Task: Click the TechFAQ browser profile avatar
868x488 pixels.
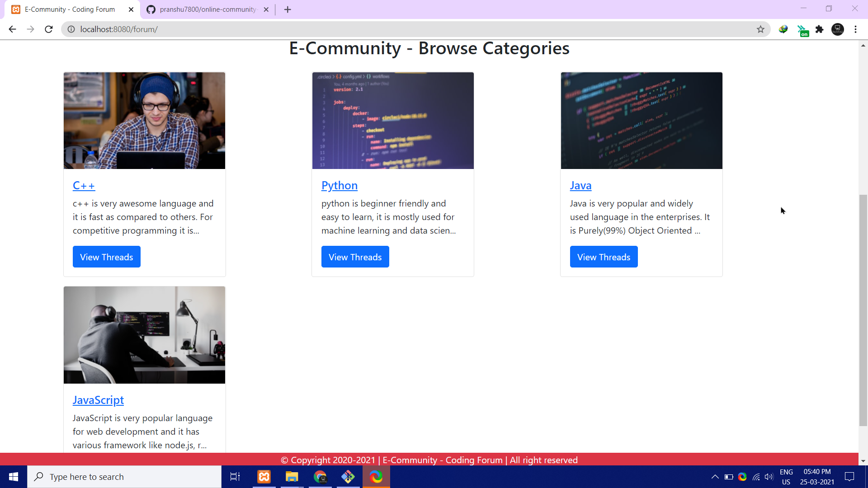Action: [x=838, y=29]
